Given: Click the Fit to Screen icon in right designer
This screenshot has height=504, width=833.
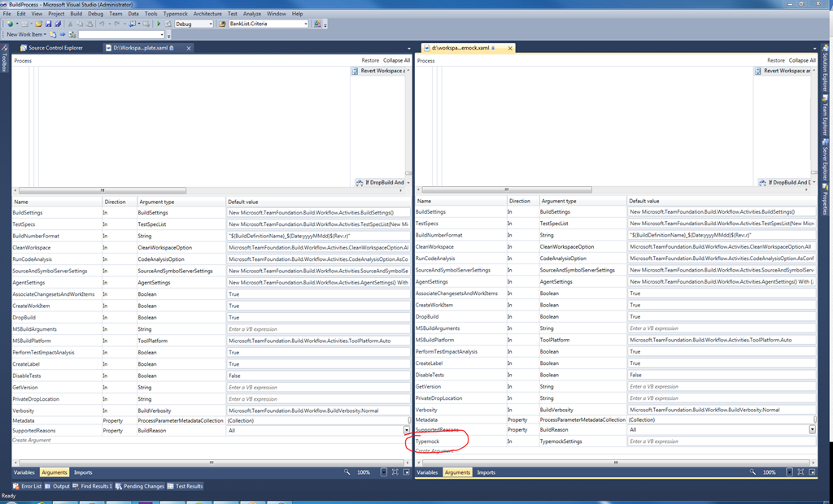Looking at the screenshot, I should pos(800,471).
